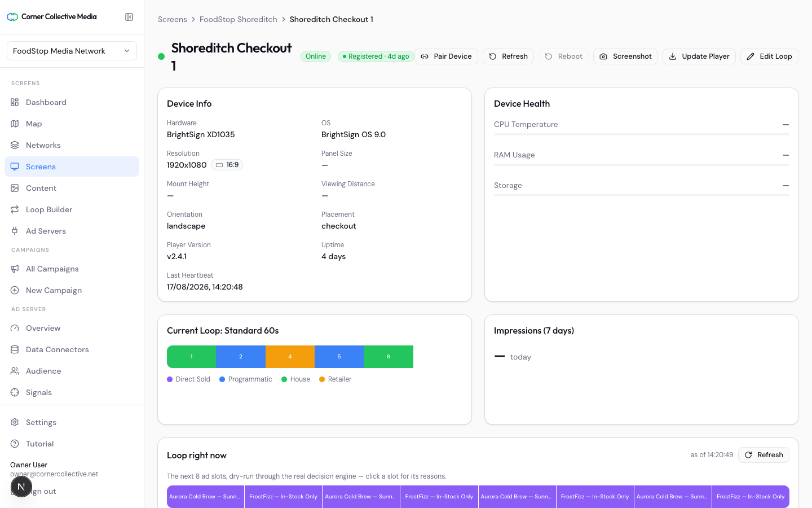Click the Online status badge
Screen dimensions: 812x508
pos(316,56)
